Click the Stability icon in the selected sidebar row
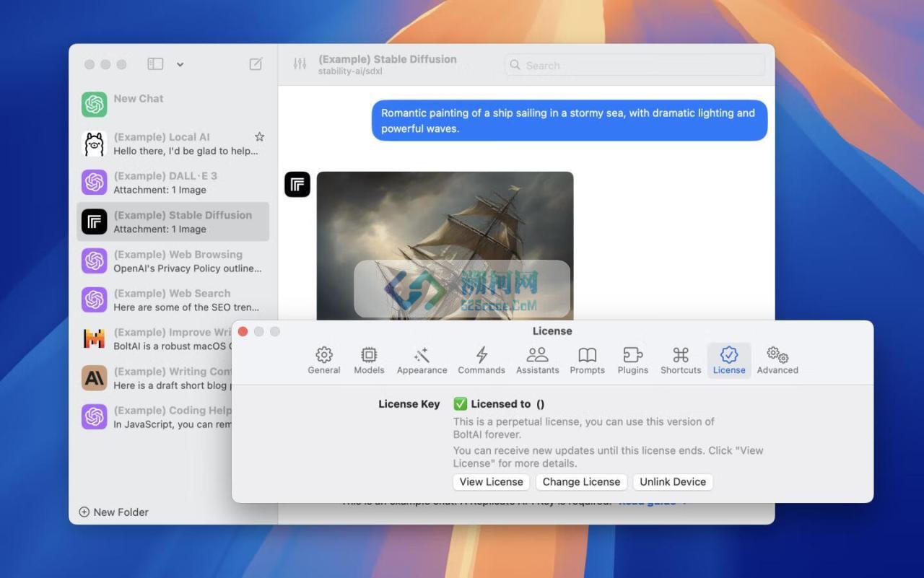This screenshot has width=924, height=578. coord(95,222)
